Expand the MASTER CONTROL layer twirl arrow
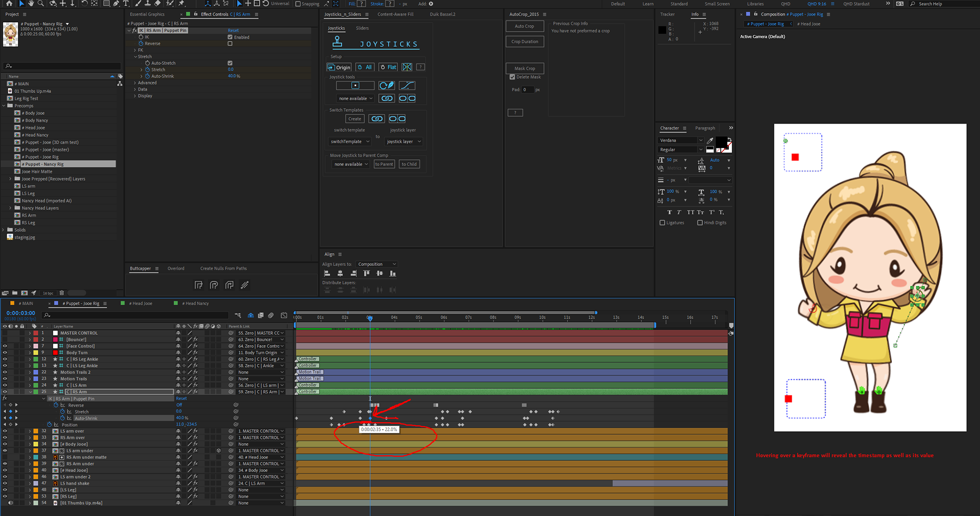This screenshot has width=980, height=516. tap(30, 333)
